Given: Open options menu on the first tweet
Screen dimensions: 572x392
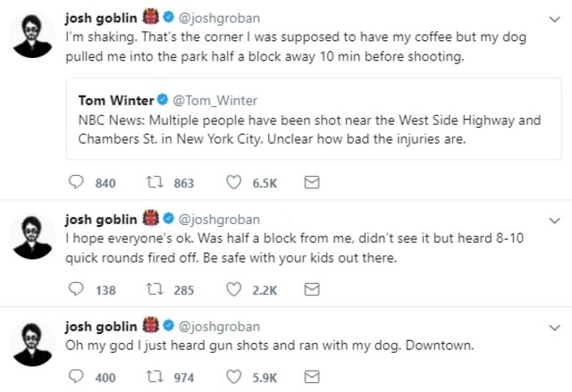Looking at the screenshot, I should [553, 18].
